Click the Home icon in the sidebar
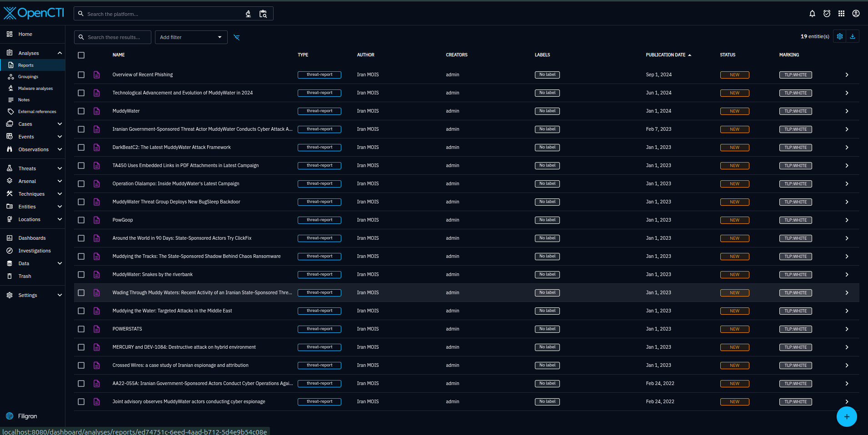This screenshot has height=435, width=868. [10, 34]
